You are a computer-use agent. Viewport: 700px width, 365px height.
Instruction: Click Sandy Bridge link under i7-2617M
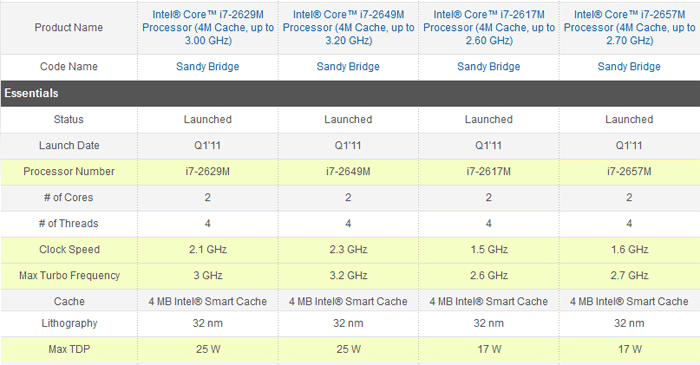pyautogui.click(x=489, y=66)
